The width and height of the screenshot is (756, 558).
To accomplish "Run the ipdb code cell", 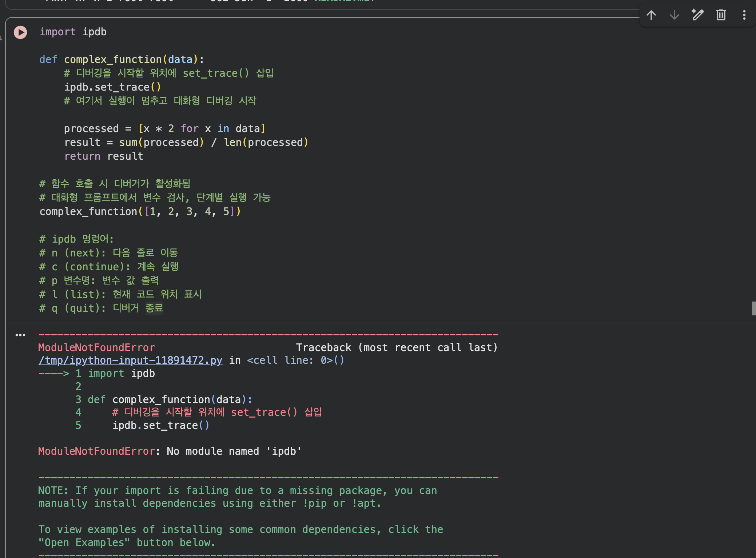I will (20, 32).
